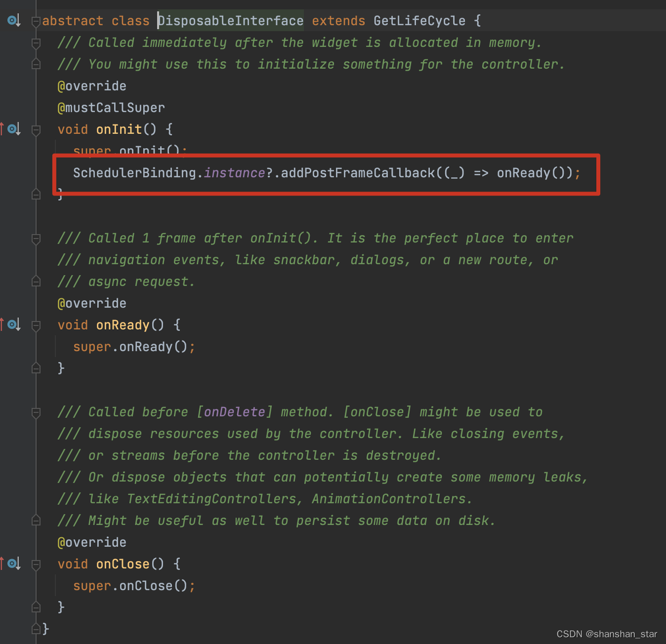Click onReady() inside the callback lambda
The image size is (666, 644).
[x=531, y=173]
